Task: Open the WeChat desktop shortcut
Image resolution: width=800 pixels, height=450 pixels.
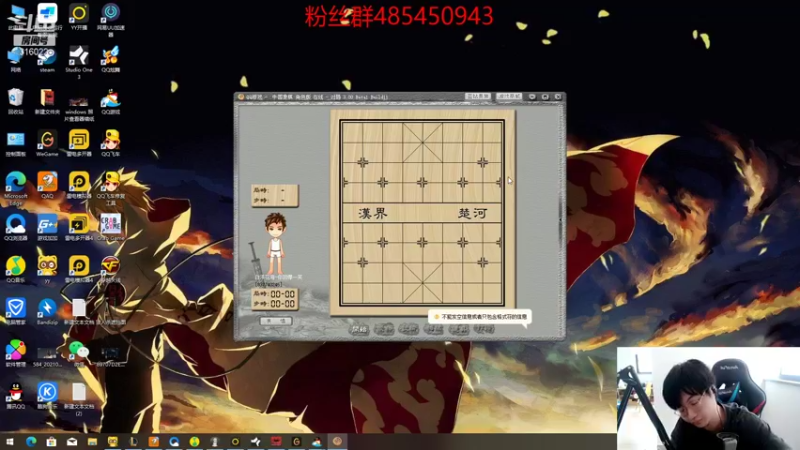Action: coord(79,353)
